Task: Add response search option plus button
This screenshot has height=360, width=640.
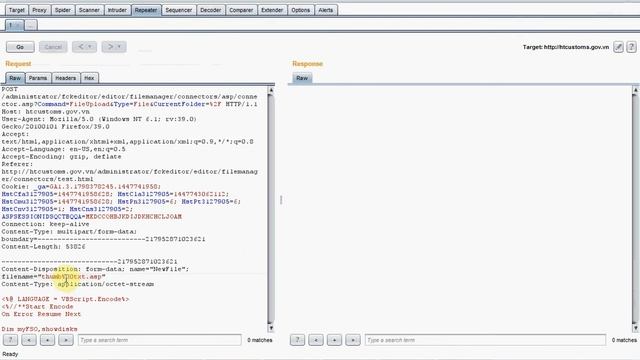Action: click(334, 340)
